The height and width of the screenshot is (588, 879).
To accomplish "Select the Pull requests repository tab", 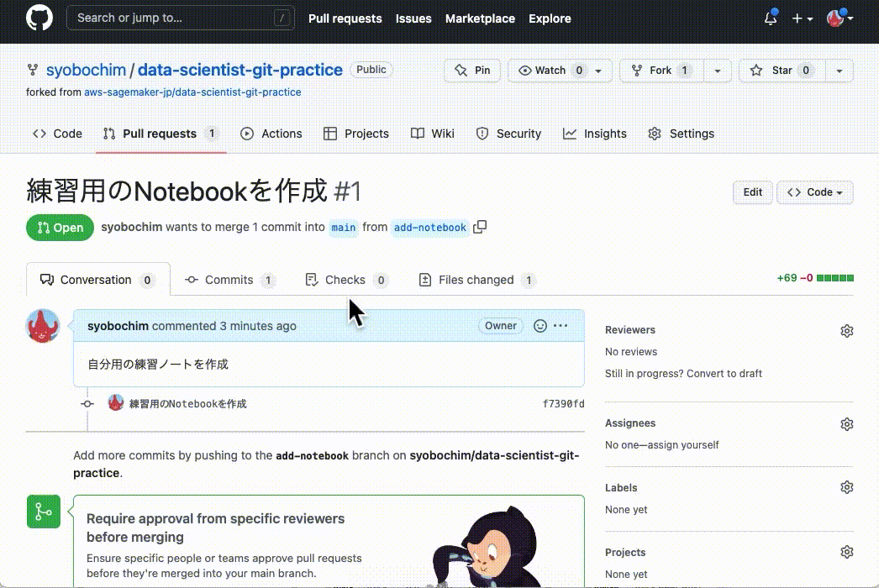I will pos(161,134).
